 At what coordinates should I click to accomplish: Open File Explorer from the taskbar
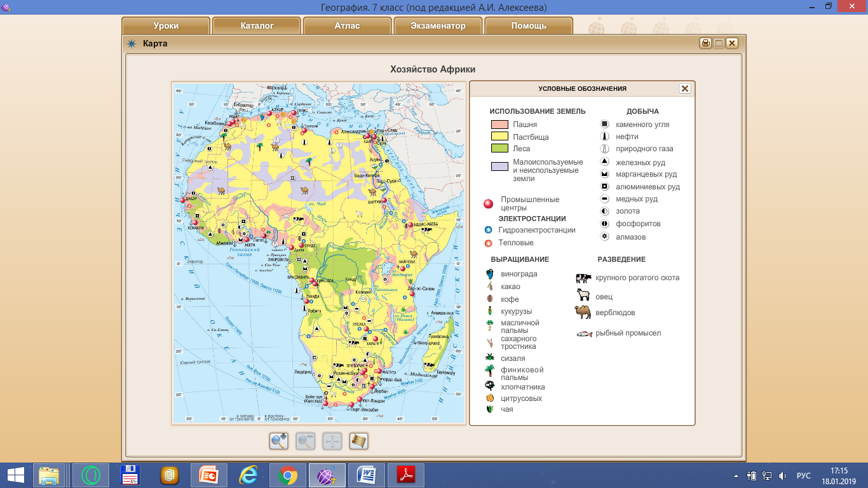(x=49, y=475)
